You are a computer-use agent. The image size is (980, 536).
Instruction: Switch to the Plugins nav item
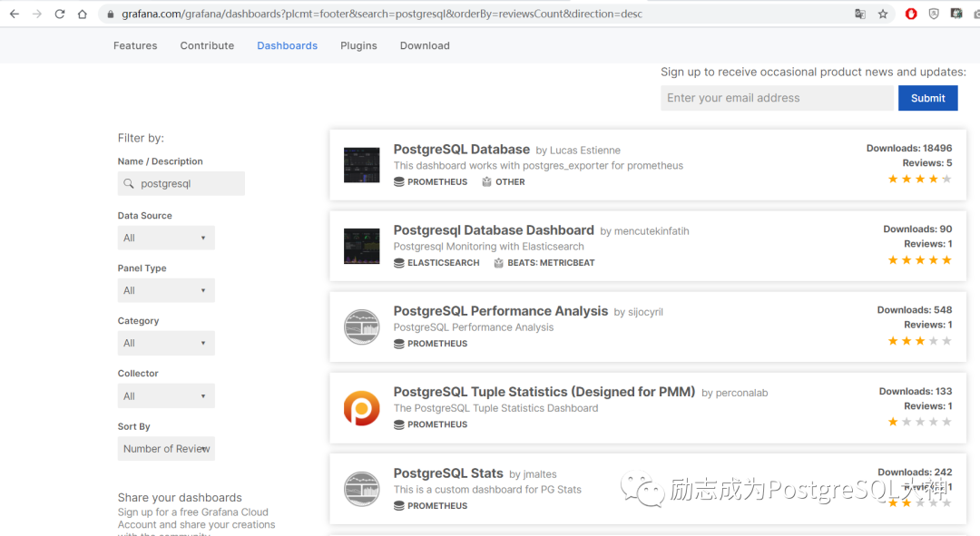[x=358, y=45]
